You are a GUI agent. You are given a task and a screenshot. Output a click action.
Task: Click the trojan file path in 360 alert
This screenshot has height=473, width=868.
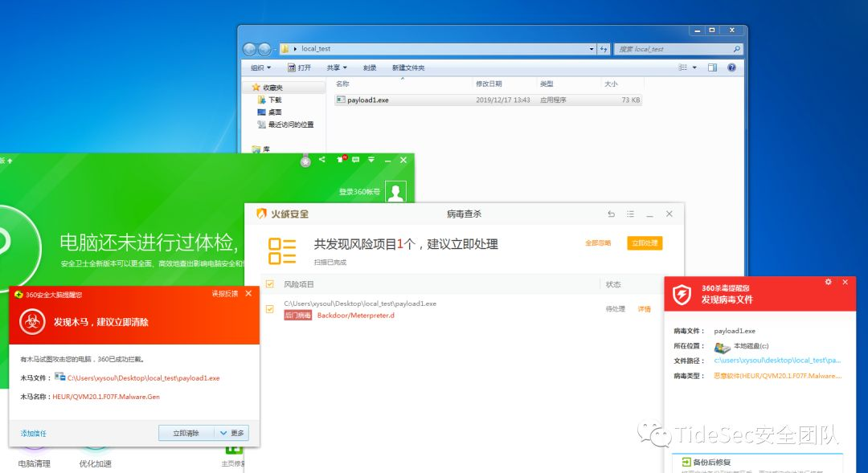(143, 378)
